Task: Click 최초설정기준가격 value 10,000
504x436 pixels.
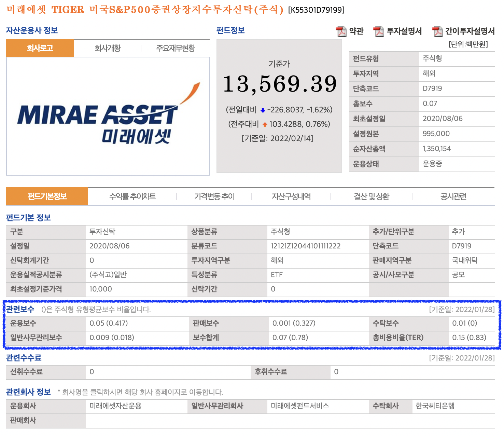Action: [101, 289]
